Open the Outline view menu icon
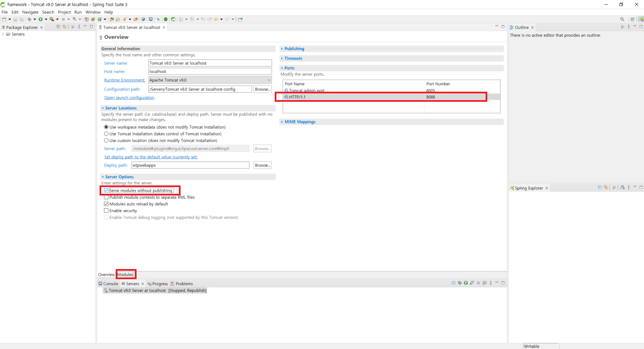 coord(629,27)
